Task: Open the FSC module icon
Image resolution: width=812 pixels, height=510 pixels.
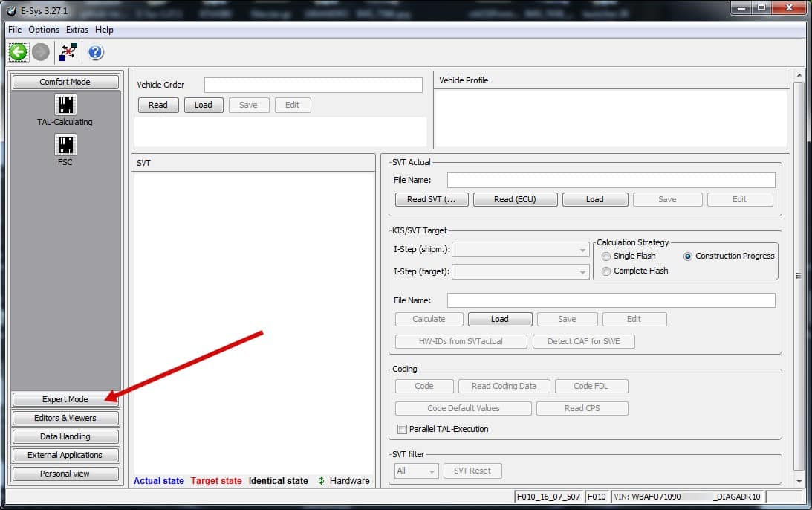Action: coord(65,145)
